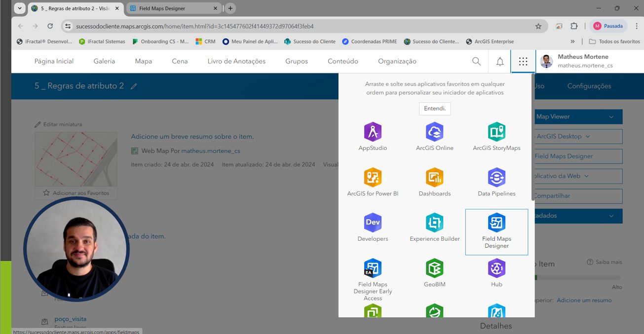Image resolution: width=644 pixels, height=334 pixels.
Task: Switch to the Configurações tab
Action: click(x=589, y=85)
